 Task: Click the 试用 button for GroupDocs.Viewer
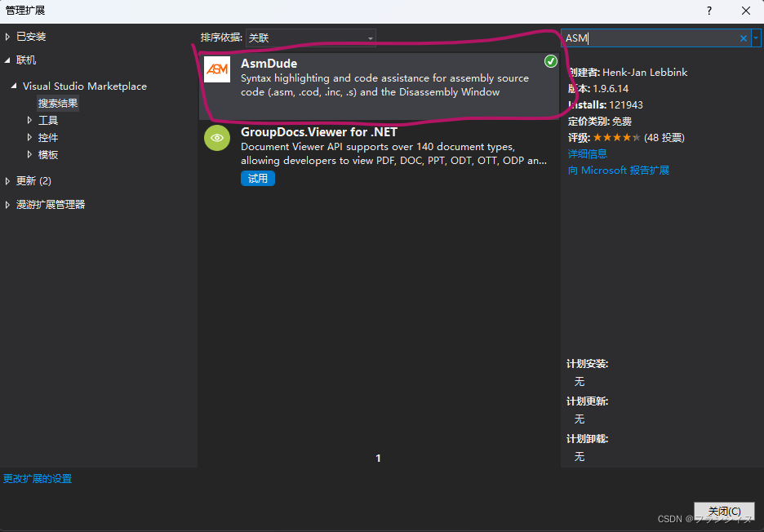point(257,178)
